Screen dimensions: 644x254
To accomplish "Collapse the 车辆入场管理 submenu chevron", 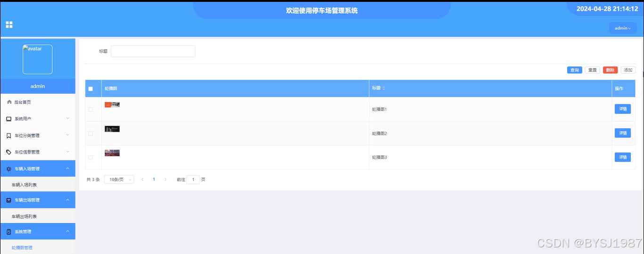I will [67, 169].
